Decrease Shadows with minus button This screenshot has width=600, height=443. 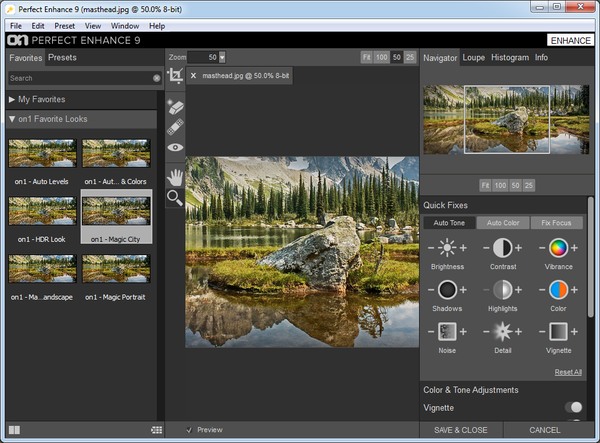431,290
